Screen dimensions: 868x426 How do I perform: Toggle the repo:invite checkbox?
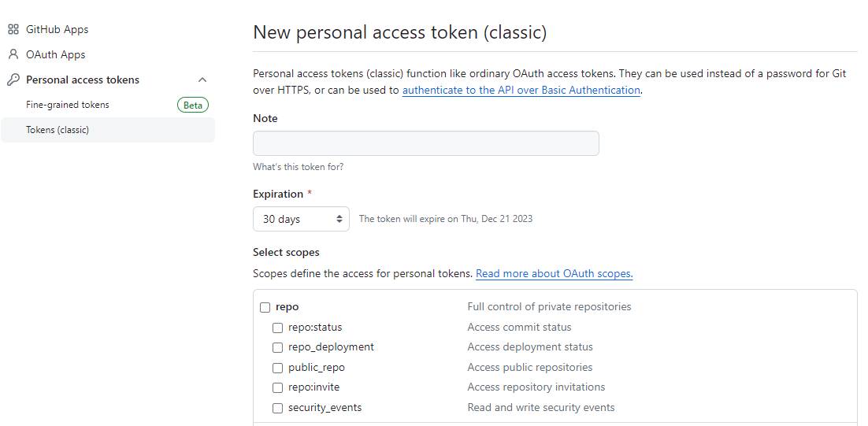point(277,387)
